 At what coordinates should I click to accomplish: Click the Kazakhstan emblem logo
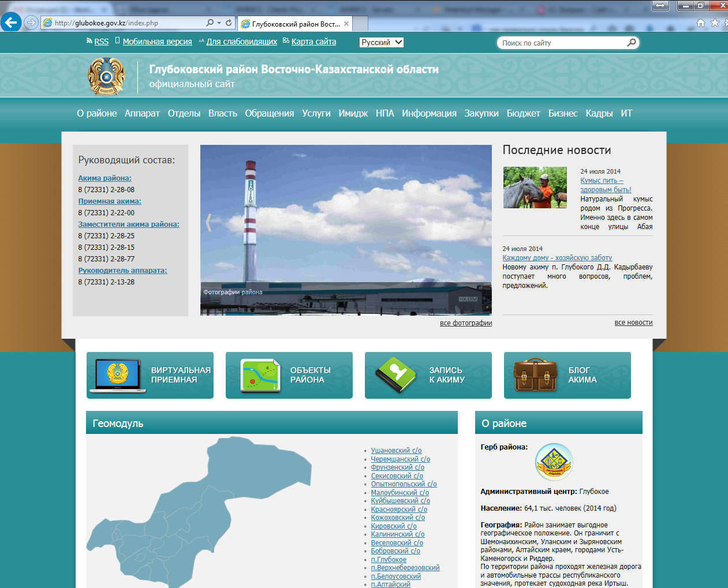coord(106,76)
